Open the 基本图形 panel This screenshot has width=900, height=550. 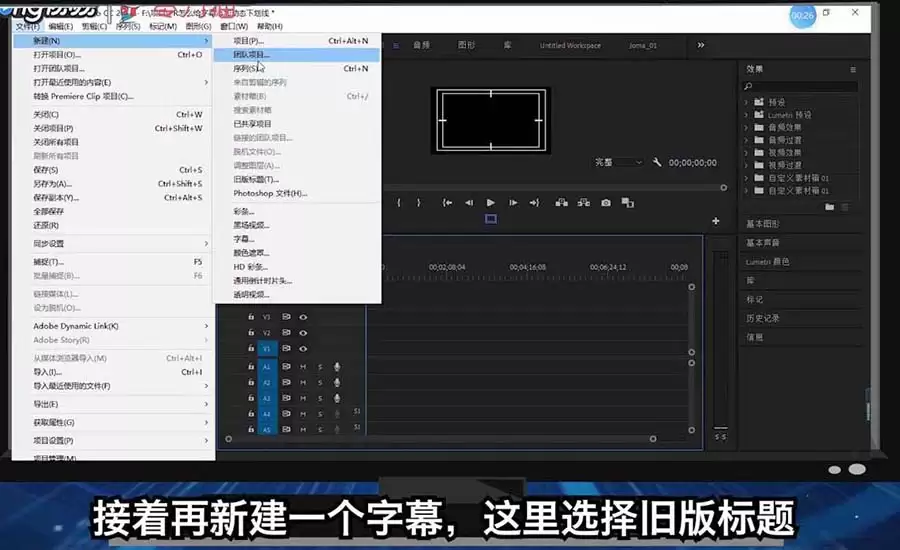click(x=763, y=223)
